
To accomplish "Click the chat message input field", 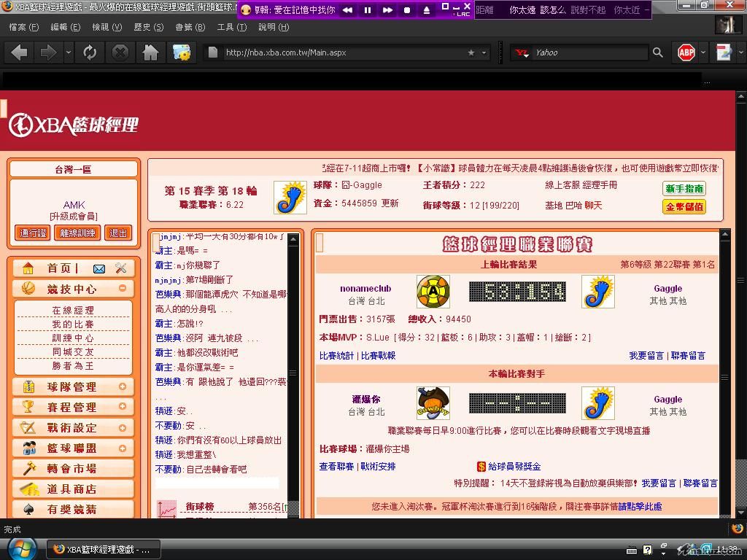I will 217,483.
